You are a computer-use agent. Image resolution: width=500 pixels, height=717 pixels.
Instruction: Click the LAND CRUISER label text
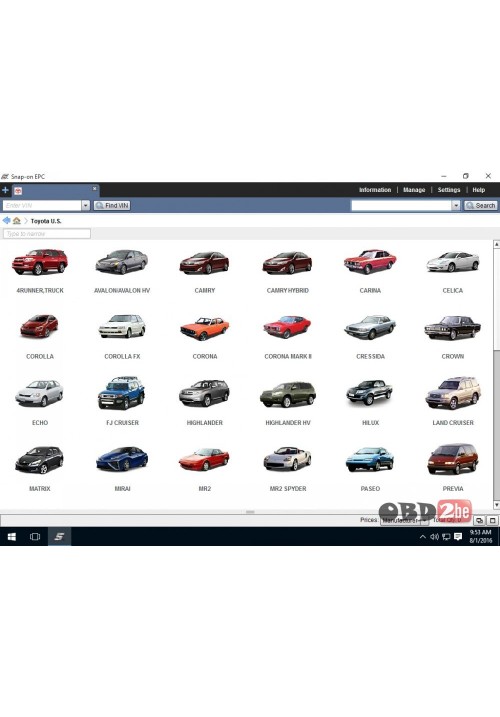pyautogui.click(x=453, y=423)
